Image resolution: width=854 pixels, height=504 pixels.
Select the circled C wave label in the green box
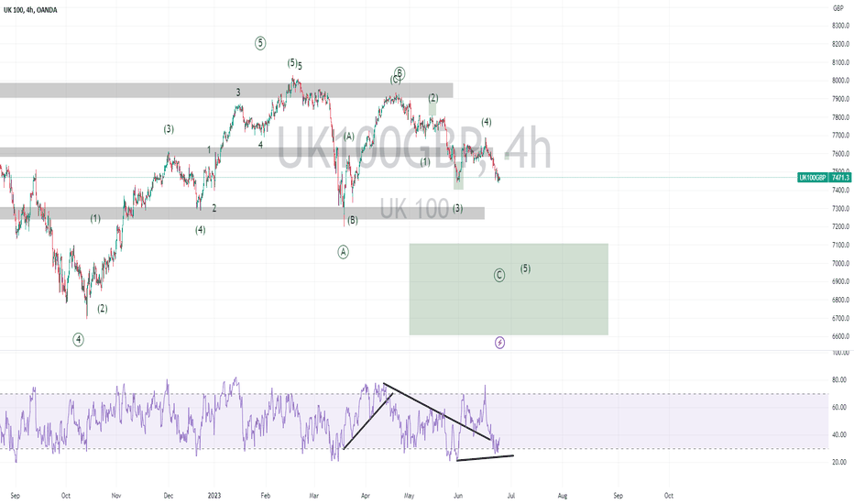click(499, 275)
